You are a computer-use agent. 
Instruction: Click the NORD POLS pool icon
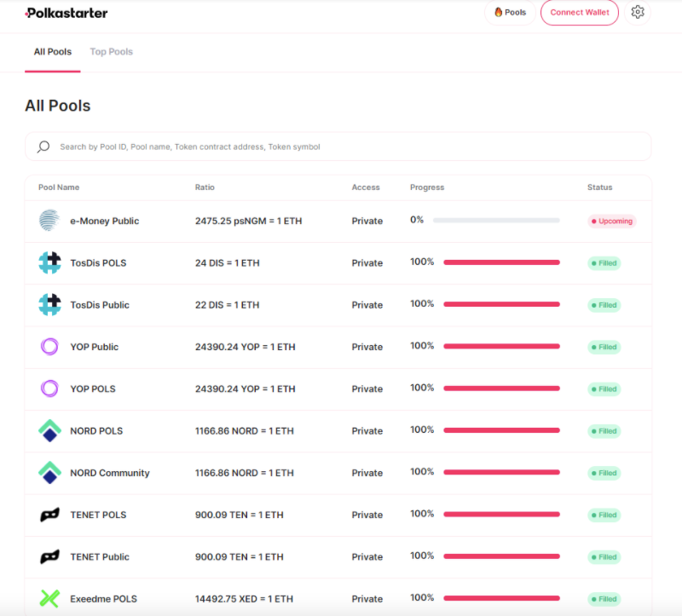pos(49,431)
